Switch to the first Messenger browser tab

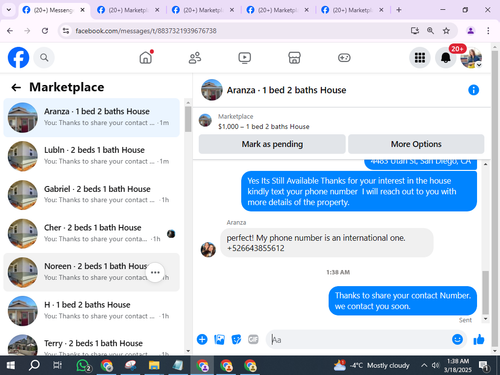(53, 10)
